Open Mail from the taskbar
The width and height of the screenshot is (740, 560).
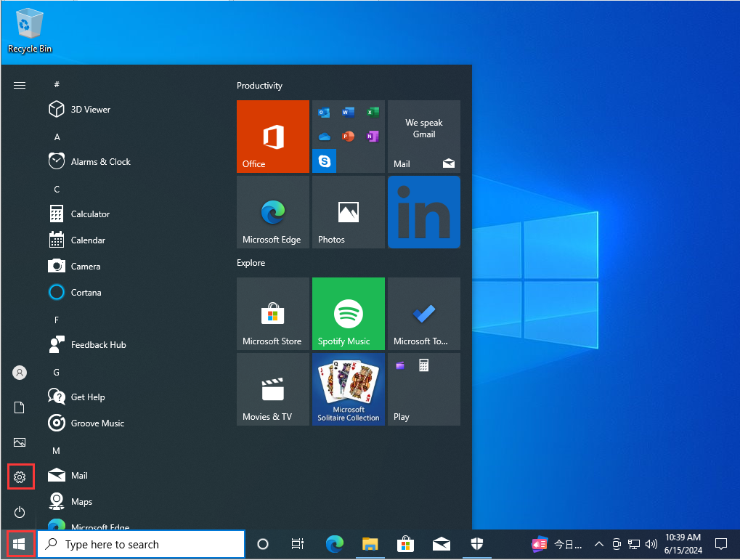coord(442,545)
